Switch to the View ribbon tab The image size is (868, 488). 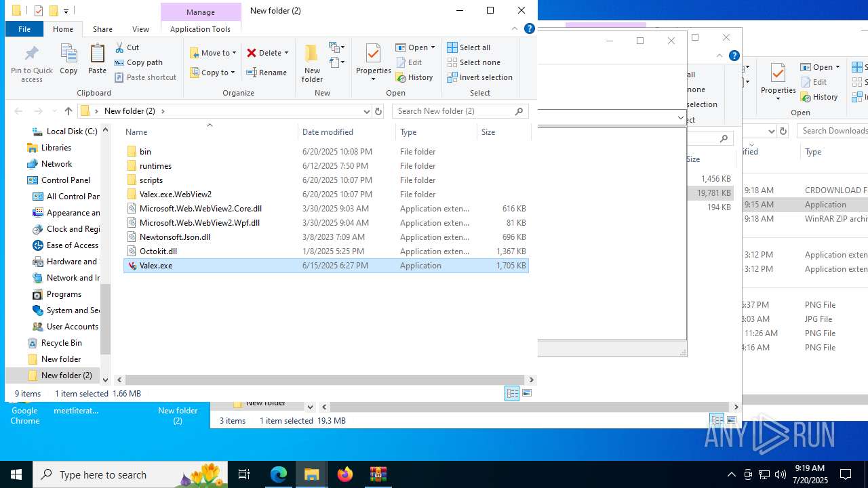(x=140, y=29)
